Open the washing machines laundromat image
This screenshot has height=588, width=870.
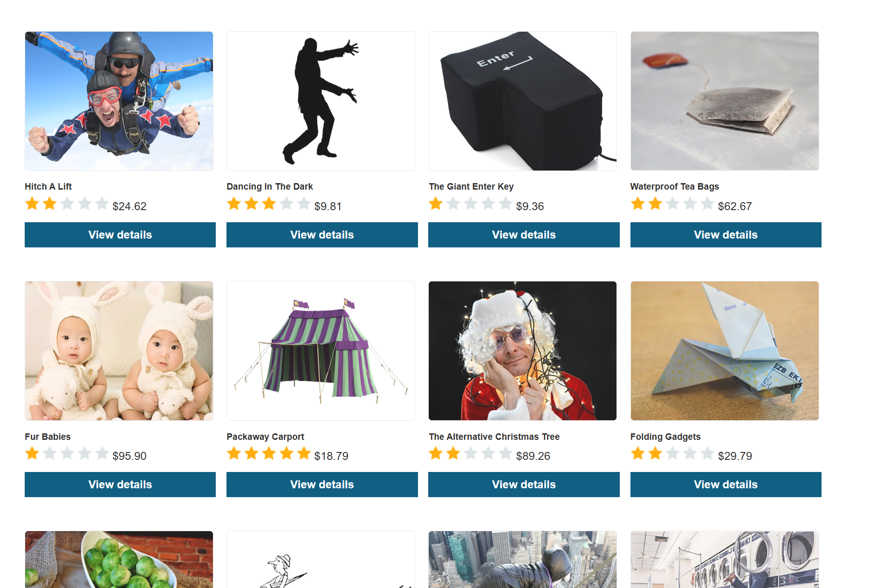pos(725,560)
